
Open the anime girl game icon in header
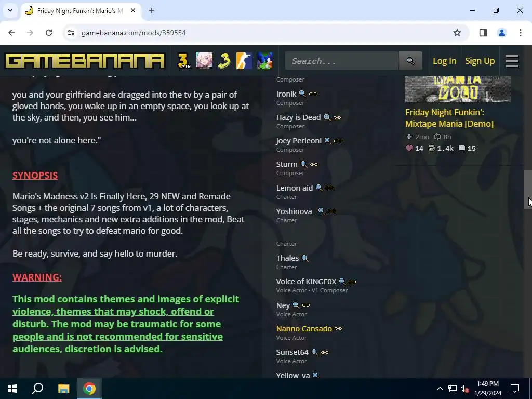point(204,61)
